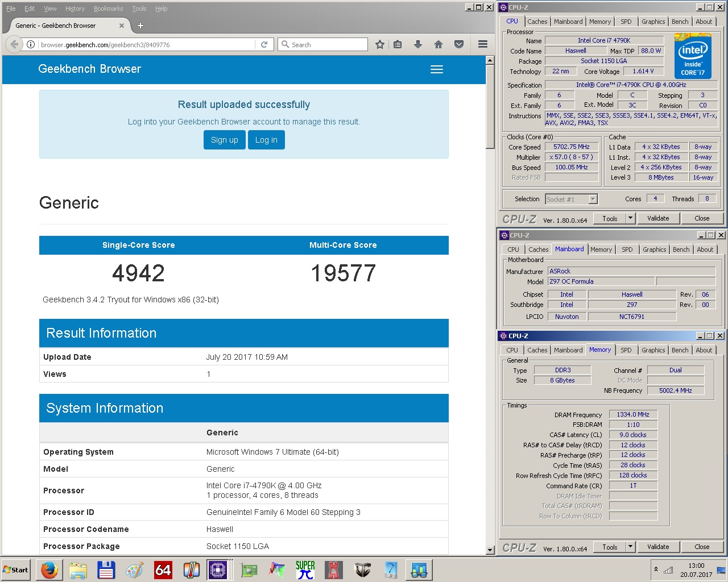Image resolution: width=728 pixels, height=582 pixels.
Task: Click the NB Frequency value 5002.4 MHz
Action: tap(675, 390)
